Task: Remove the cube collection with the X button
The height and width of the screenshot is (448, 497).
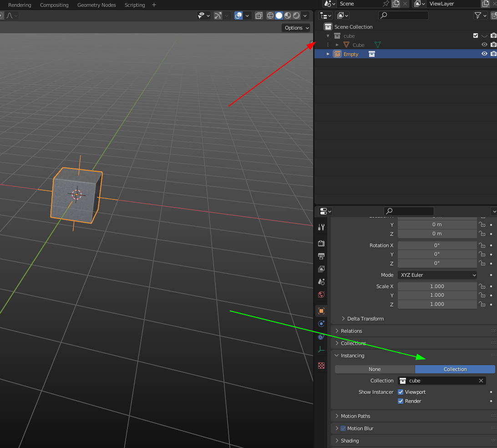Action: click(x=481, y=381)
